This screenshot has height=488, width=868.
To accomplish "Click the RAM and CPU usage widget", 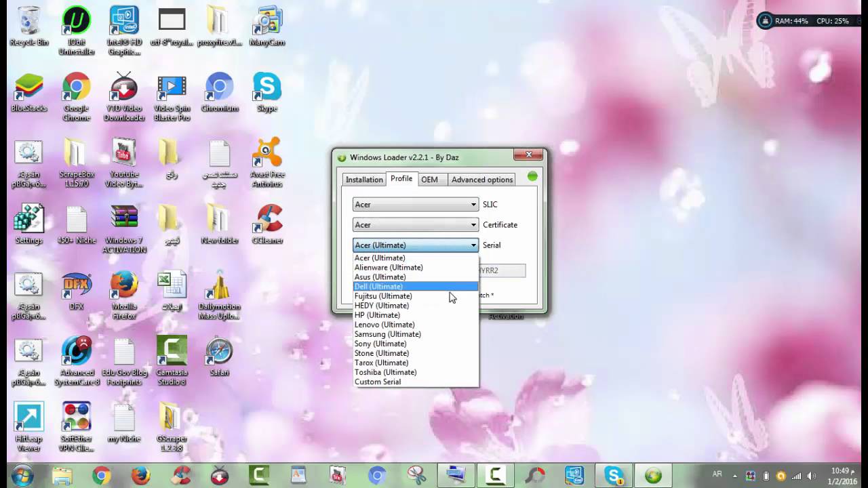I will coord(808,21).
